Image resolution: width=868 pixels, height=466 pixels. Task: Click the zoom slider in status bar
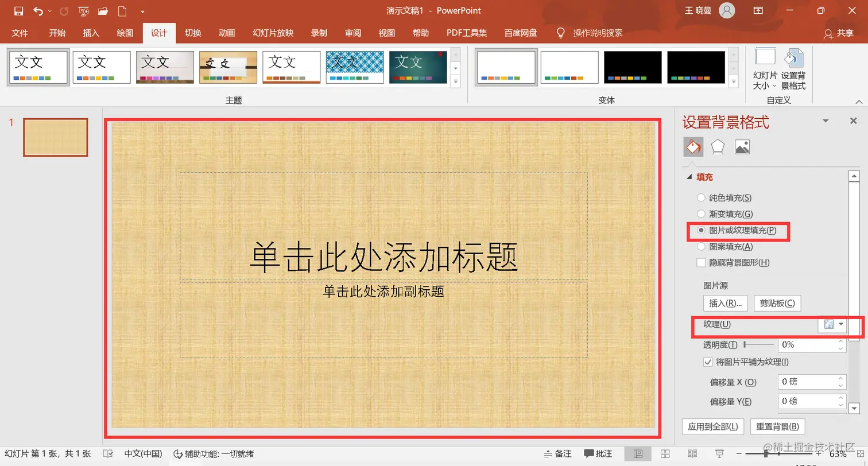778,453
